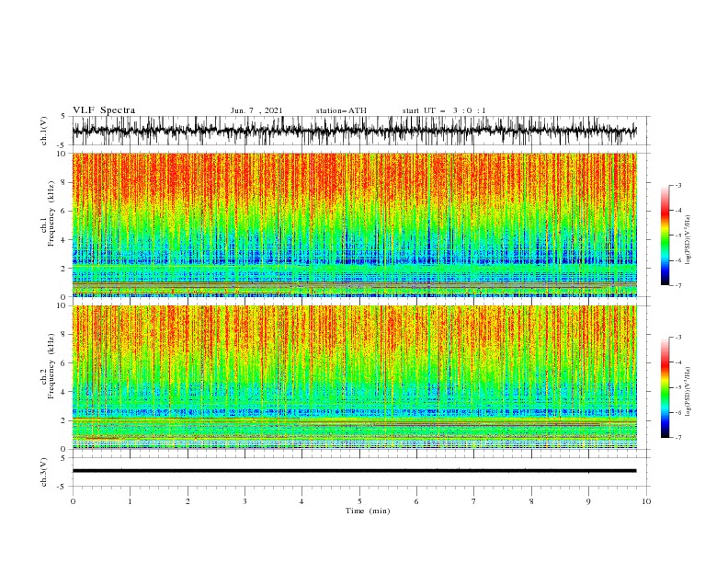Screen dimensions: 728x563
Task: Click time axis tick label 9
Action: (x=588, y=501)
